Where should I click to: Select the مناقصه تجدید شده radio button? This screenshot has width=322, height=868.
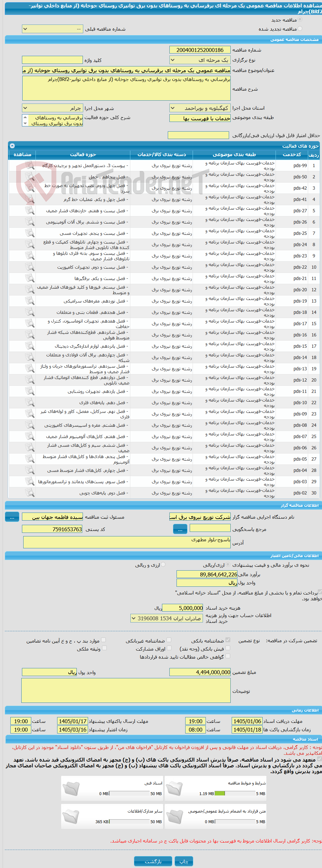(x=300, y=29)
